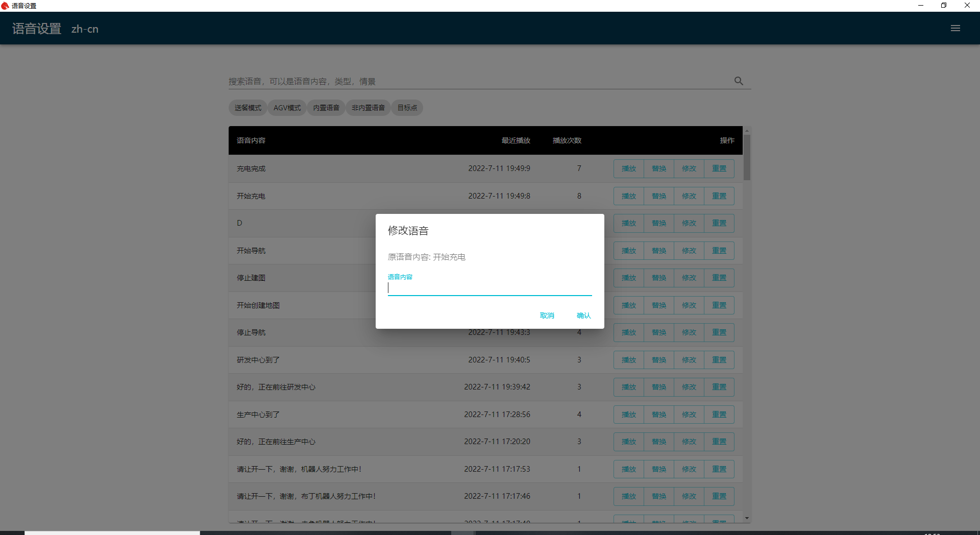Select the 送餐模式 filter chip
980x535 pixels.
click(x=248, y=108)
